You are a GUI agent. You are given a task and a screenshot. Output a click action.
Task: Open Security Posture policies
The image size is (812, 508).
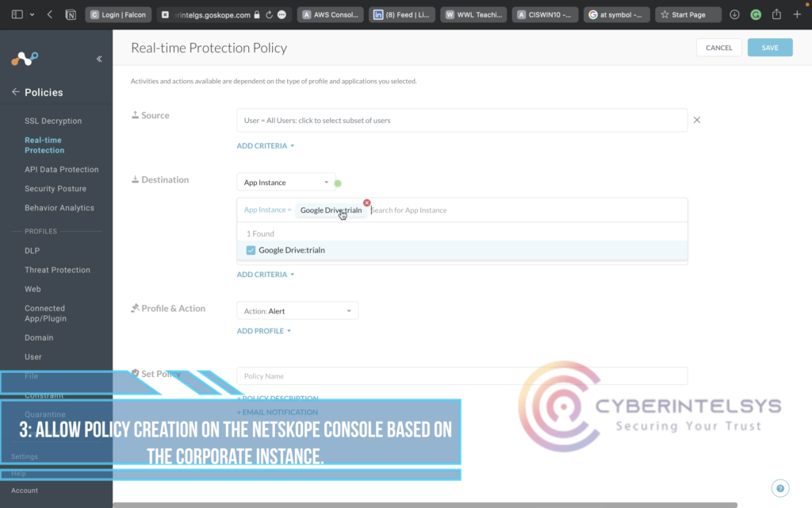click(x=56, y=189)
